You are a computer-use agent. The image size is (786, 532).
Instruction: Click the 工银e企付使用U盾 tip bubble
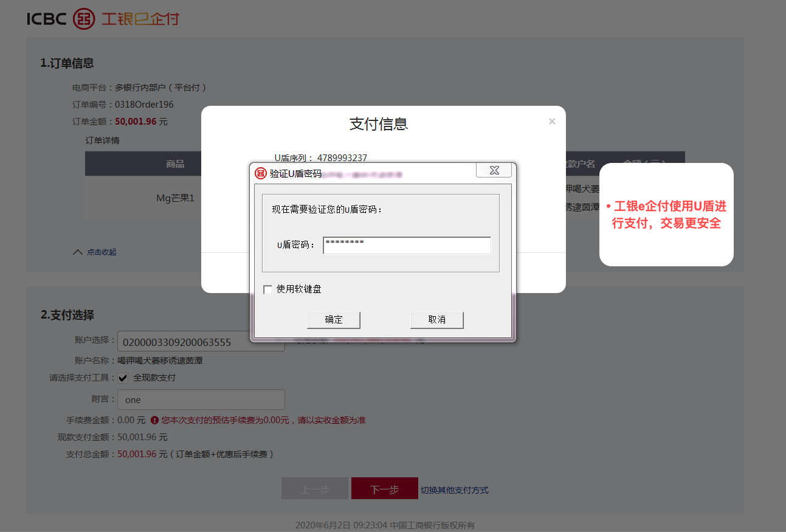[x=666, y=215]
